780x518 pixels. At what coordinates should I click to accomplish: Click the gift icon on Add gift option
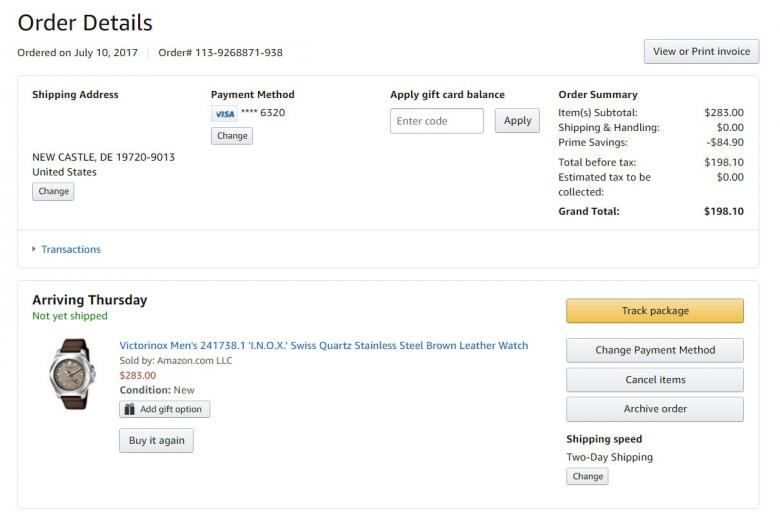pyautogui.click(x=129, y=409)
